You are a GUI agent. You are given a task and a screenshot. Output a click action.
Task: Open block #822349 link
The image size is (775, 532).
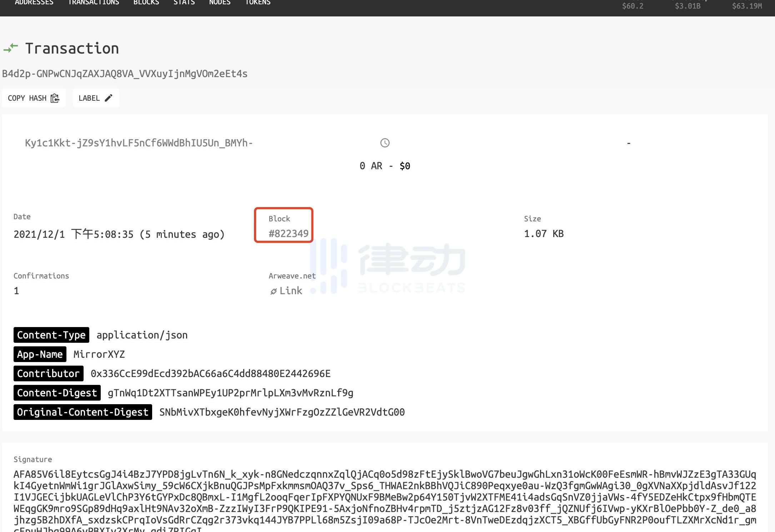(x=288, y=234)
